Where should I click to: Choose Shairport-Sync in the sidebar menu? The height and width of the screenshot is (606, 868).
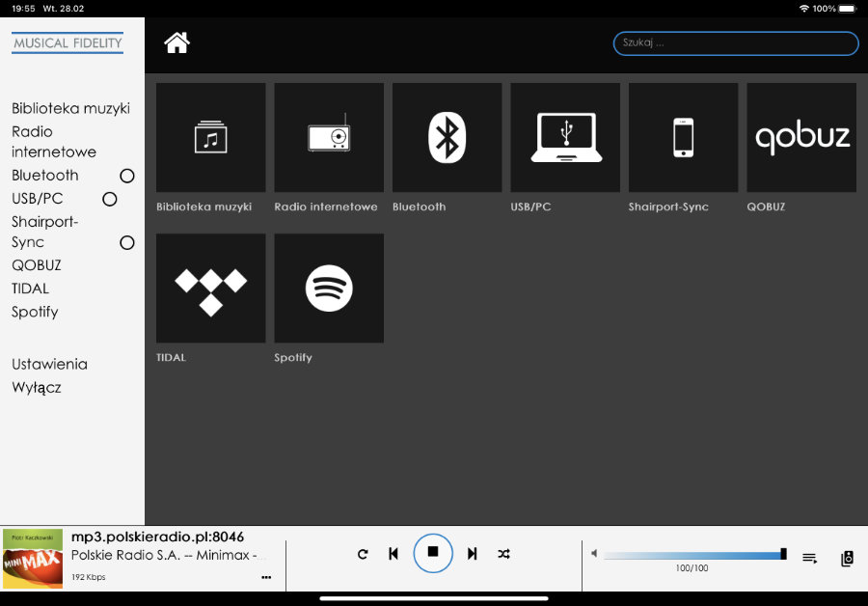pyautogui.click(x=44, y=233)
